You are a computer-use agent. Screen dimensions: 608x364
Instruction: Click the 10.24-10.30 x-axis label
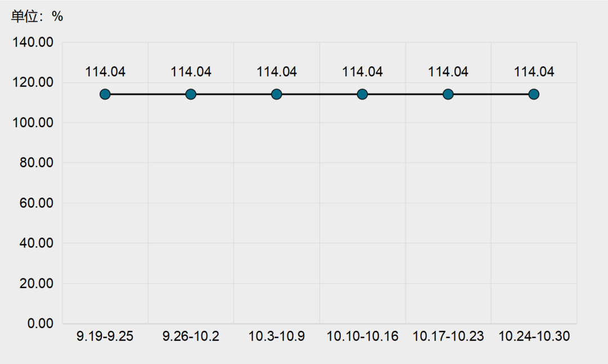pos(534,336)
